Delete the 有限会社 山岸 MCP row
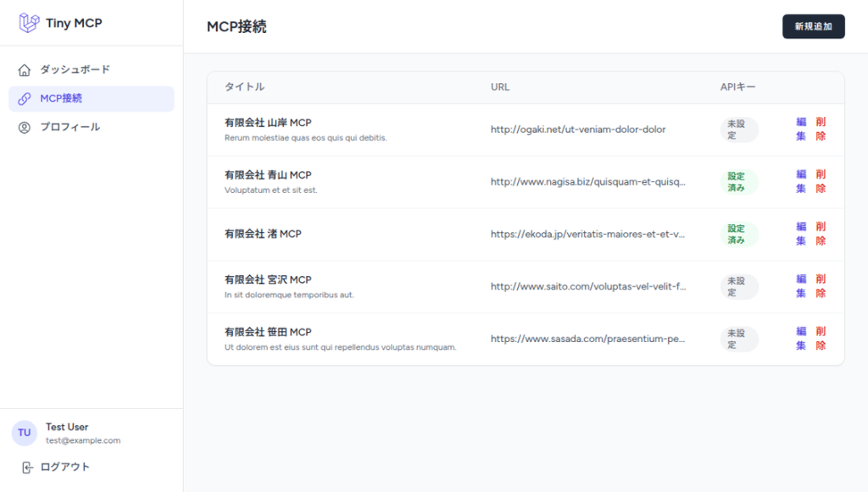 tap(821, 129)
